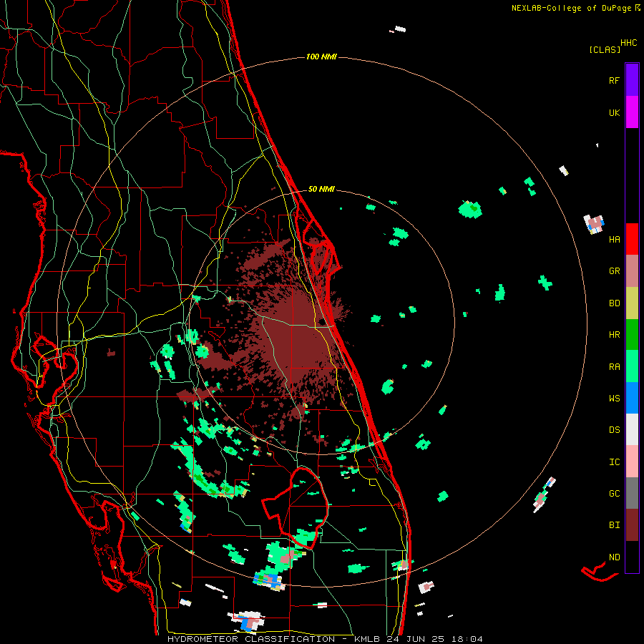Screen dimensions: 644x644
Task: Click the RF legend label
Action: coord(614,80)
